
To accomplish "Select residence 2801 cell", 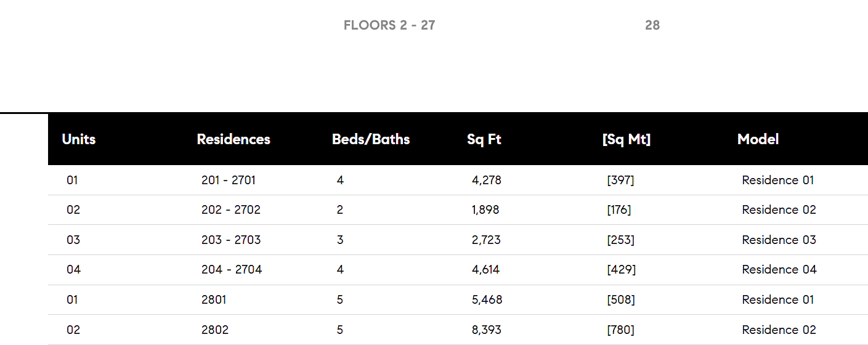I will (x=214, y=300).
